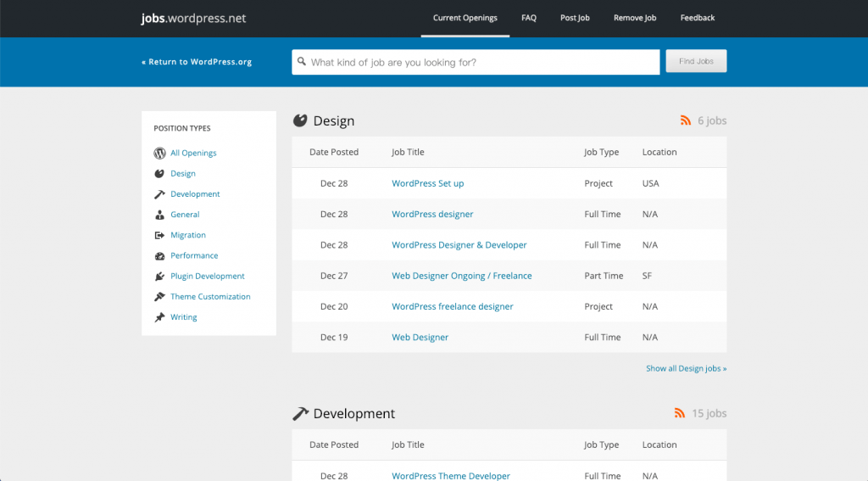The width and height of the screenshot is (868, 481).
Task: Filter by Development in the Position Types sidebar
Action: pos(195,194)
